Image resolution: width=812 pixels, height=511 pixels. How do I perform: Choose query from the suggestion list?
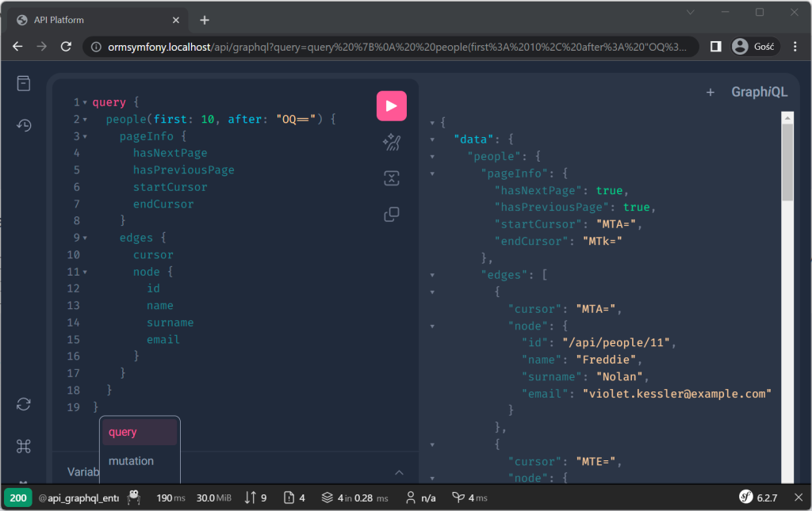(140, 432)
